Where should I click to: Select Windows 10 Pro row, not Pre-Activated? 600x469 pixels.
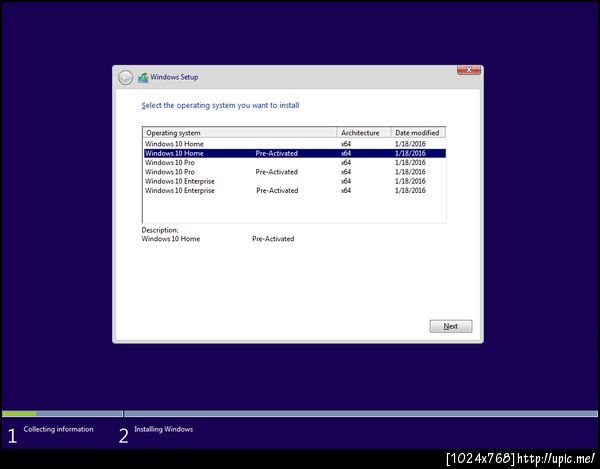point(295,163)
